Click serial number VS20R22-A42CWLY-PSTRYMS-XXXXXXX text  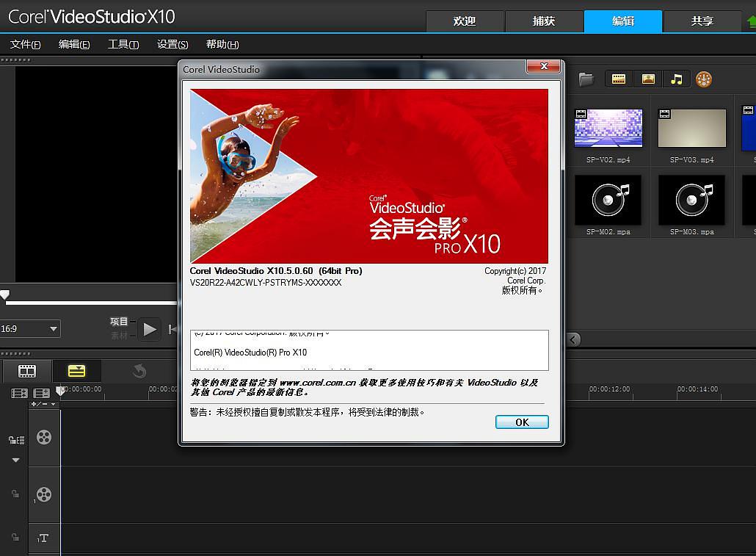pyautogui.click(x=266, y=282)
